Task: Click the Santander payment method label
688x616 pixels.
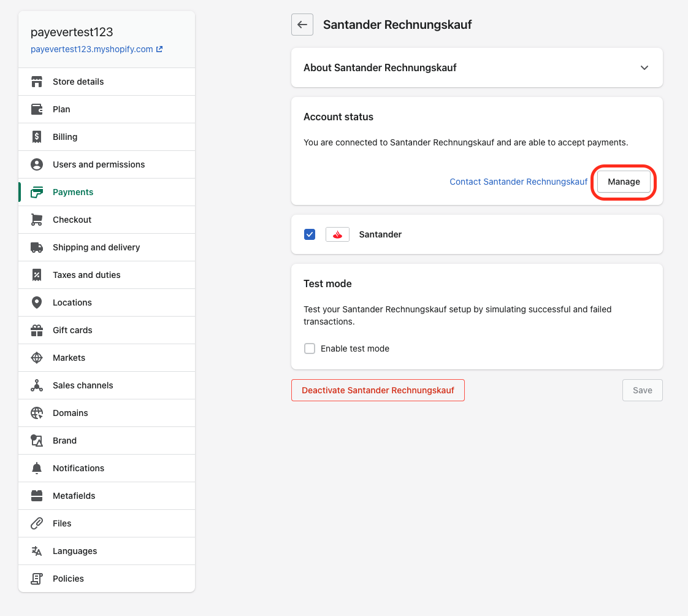Action: point(380,234)
